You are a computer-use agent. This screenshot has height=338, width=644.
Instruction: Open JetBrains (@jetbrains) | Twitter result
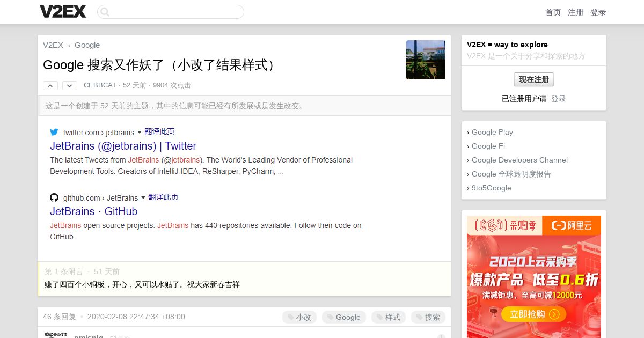click(123, 146)
